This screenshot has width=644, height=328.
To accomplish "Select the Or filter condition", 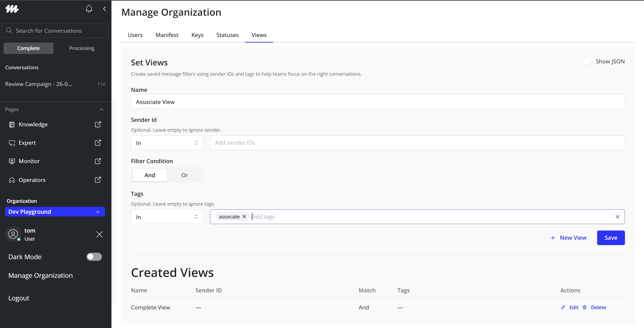I will point(184,175).
